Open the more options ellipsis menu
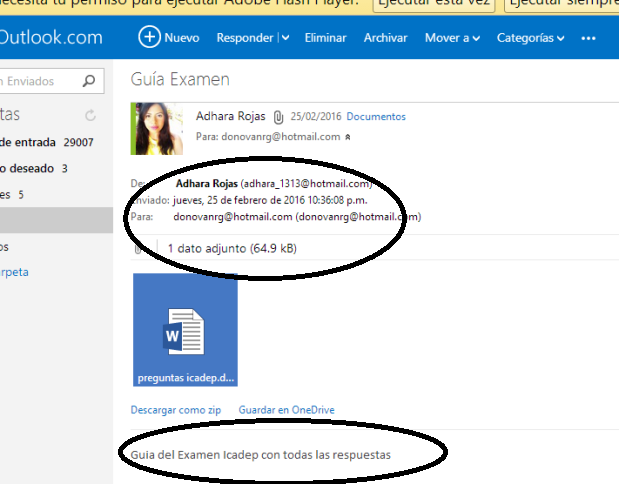 (x=588, y=38)
